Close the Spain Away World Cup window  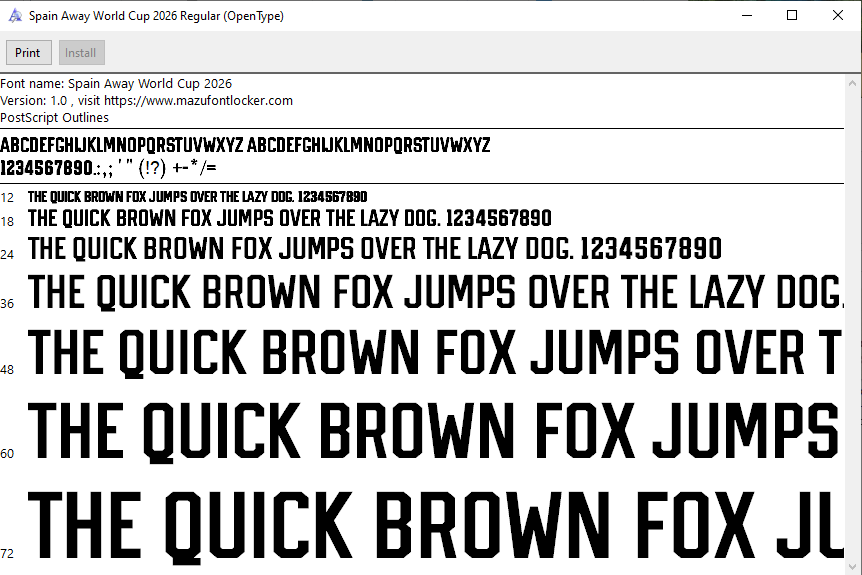click(838, 16)
